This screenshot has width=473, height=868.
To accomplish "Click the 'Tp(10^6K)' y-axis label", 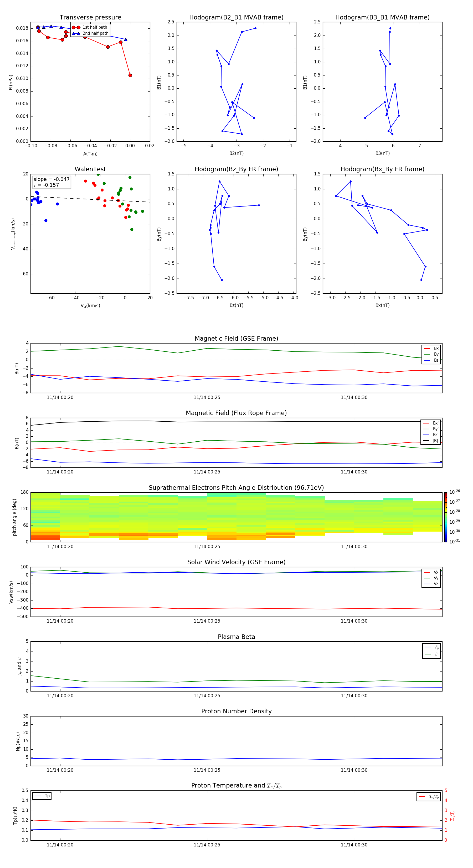I will [x=15, y=815].
